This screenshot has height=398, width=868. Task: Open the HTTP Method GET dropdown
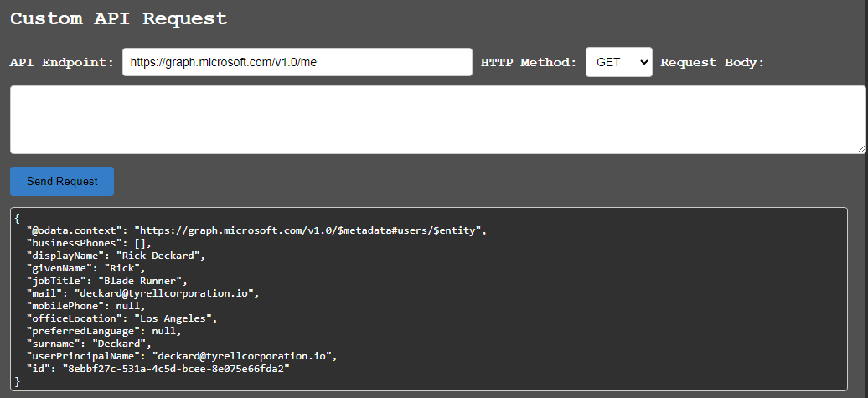(618, 63)
